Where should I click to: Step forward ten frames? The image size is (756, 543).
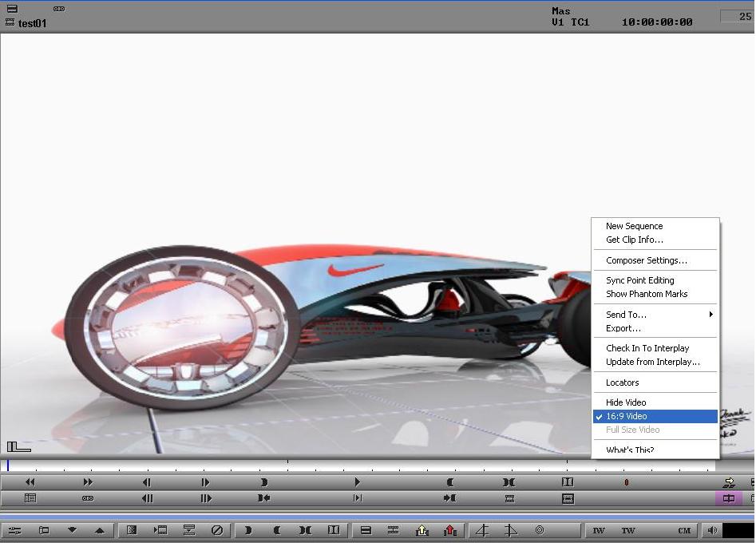[205, 497]
